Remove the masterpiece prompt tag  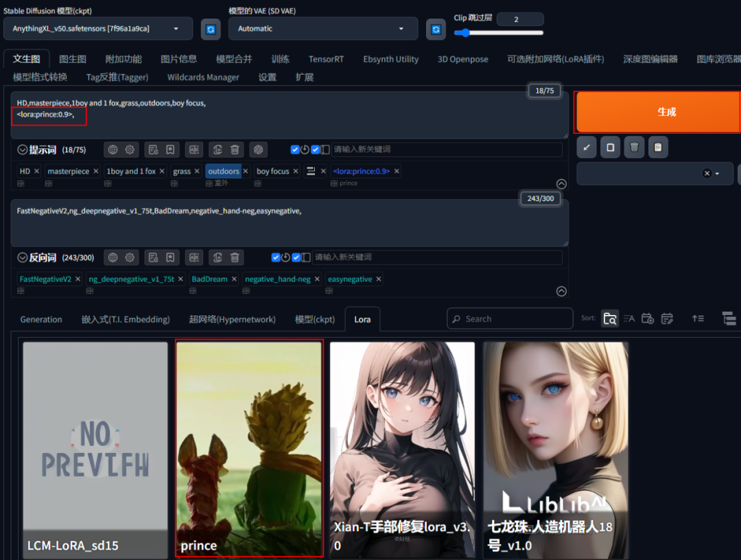[95, 171]
